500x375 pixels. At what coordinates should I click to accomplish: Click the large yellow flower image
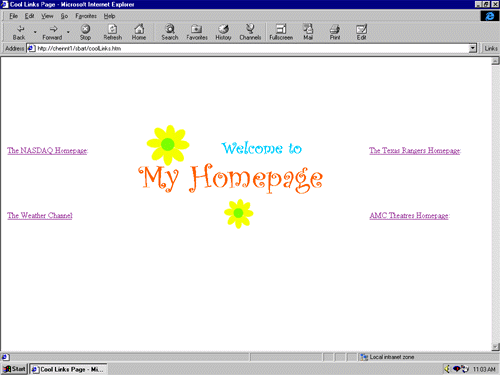168,145
